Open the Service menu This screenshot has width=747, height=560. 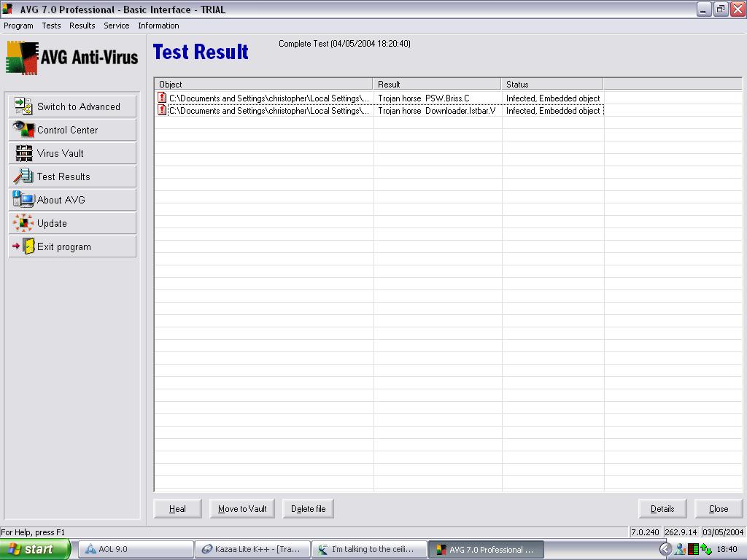[116, 26]
